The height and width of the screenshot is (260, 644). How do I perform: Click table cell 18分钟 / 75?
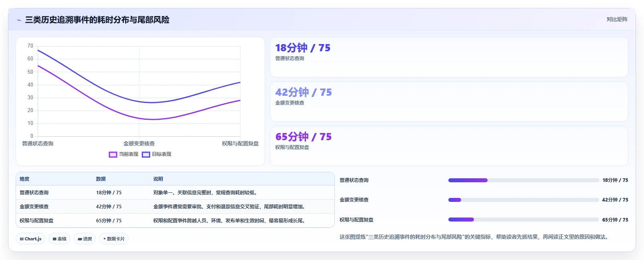tap(109, 193)
